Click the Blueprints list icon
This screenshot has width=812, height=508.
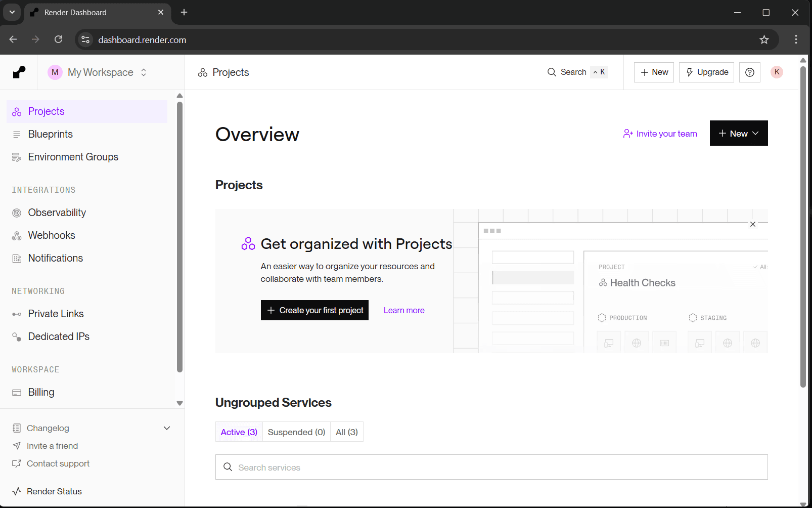pos(17,135)
